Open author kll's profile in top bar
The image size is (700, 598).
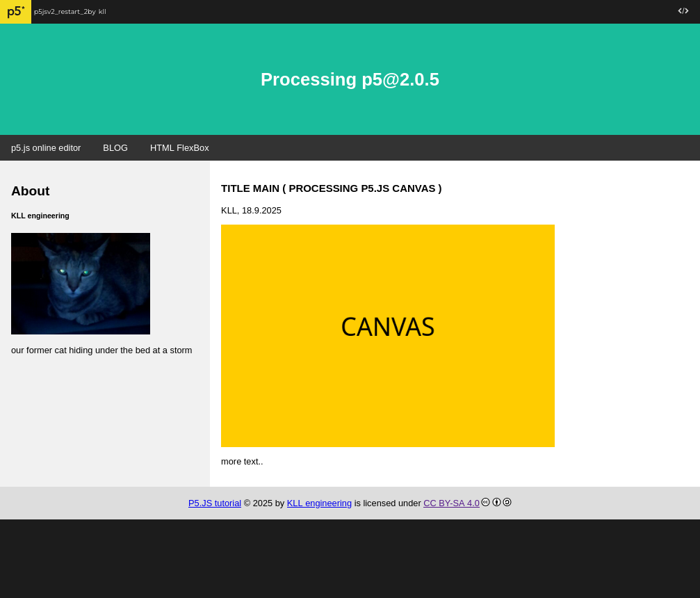click(x=102, y=12)
